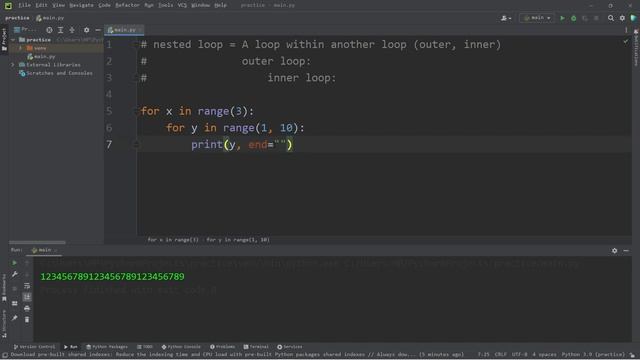Click the CRLF line separator in status bar
Viewport: 640px width, 360px height.
[500, 355]
